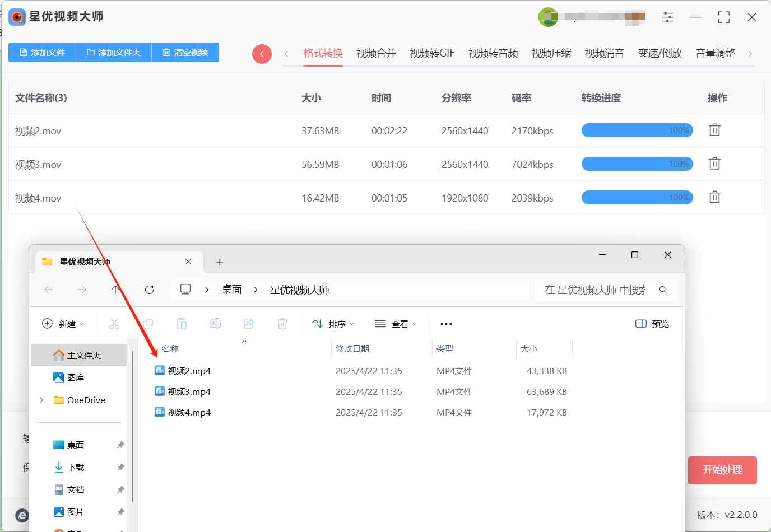Focus the Explorer search box
The height and width of the screenshot is (532, 771).
coord(595,290)
